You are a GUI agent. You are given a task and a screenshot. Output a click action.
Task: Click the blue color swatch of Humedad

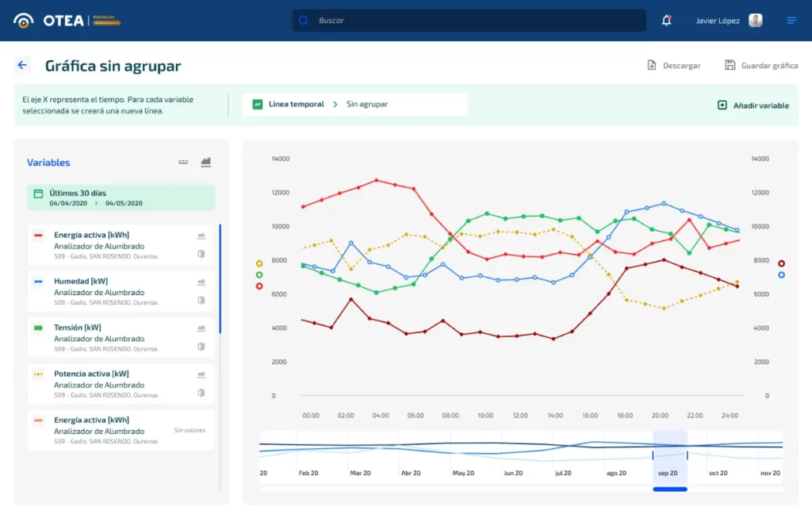(x=38, y=282)
